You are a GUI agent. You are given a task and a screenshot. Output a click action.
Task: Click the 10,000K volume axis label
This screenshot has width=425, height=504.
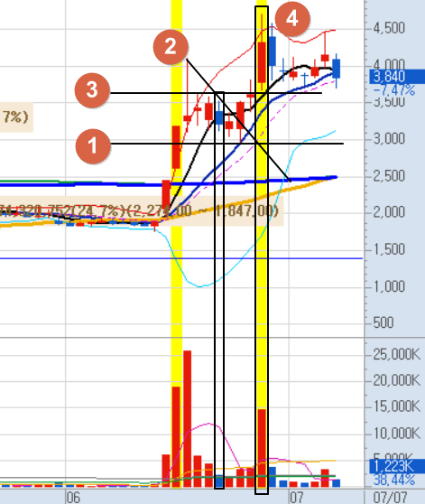coord(397,434)
